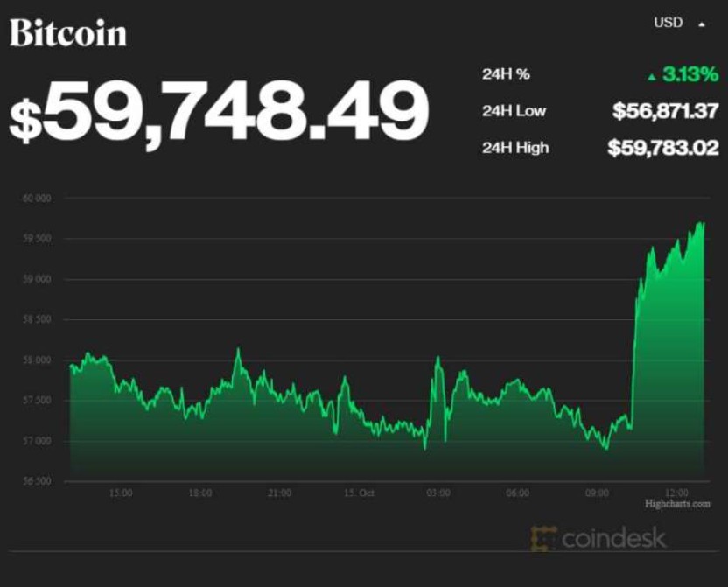Click the 60 000 price axis label
This screenshot has height=587, width=728.
coord(37,199)
